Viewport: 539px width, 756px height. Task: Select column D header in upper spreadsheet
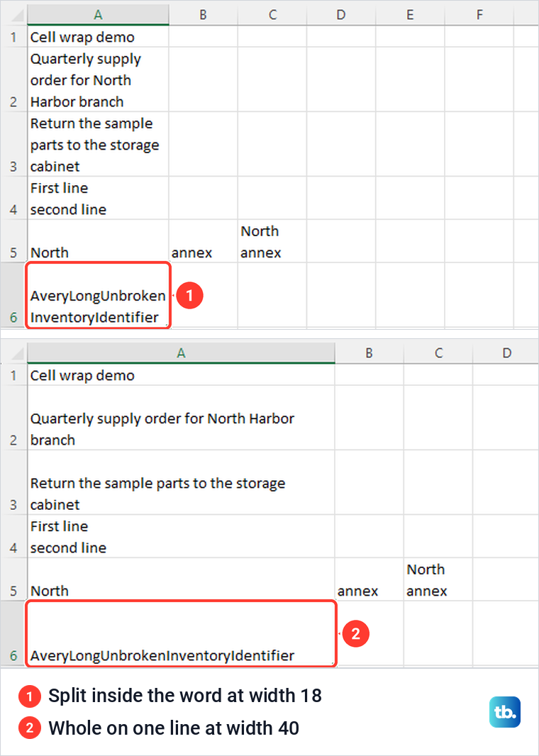(x=341, y=15)
